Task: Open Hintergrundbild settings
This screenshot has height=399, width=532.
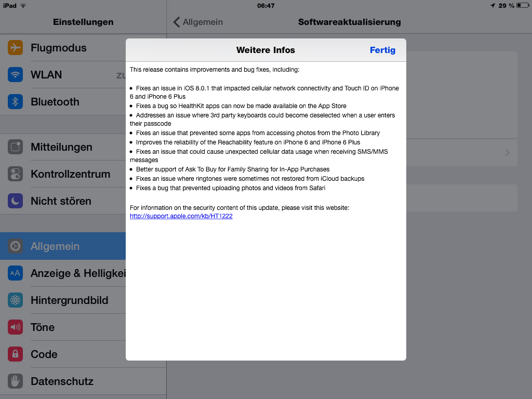Action: coord(63,300)
